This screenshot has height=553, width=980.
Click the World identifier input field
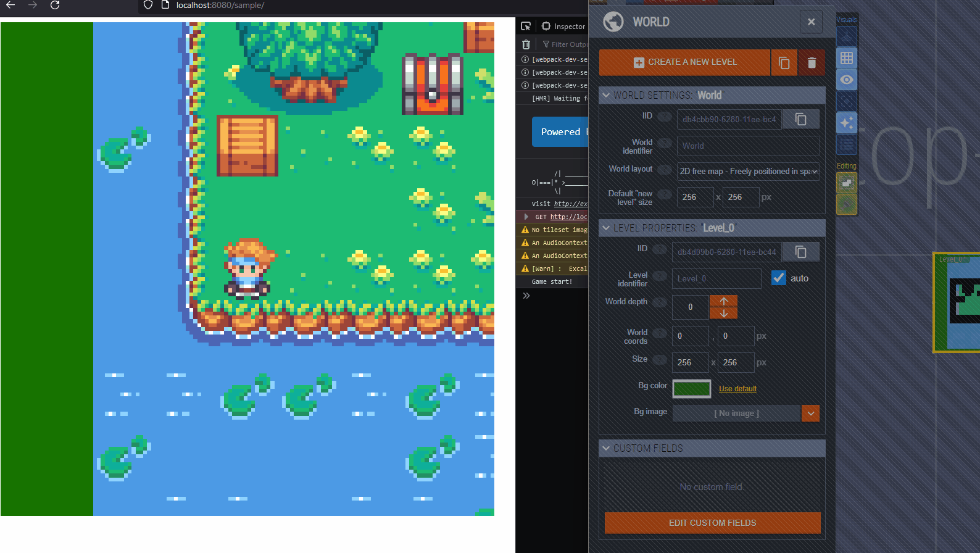(748, 146)
